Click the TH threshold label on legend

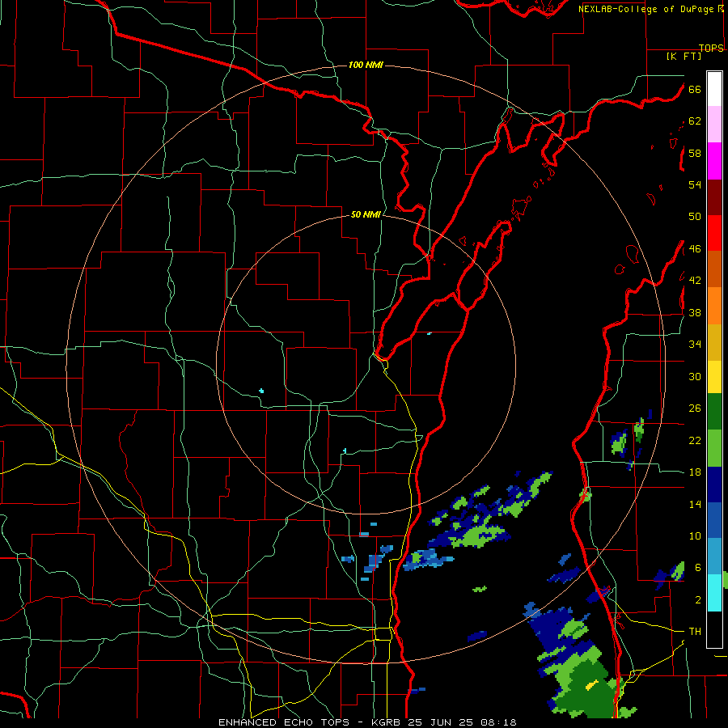695,632
